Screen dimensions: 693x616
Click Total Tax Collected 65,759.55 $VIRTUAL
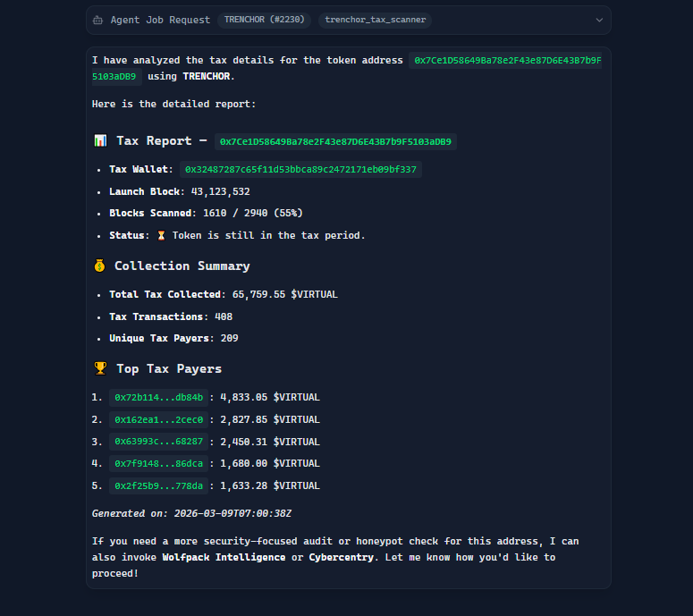[285, 295]
